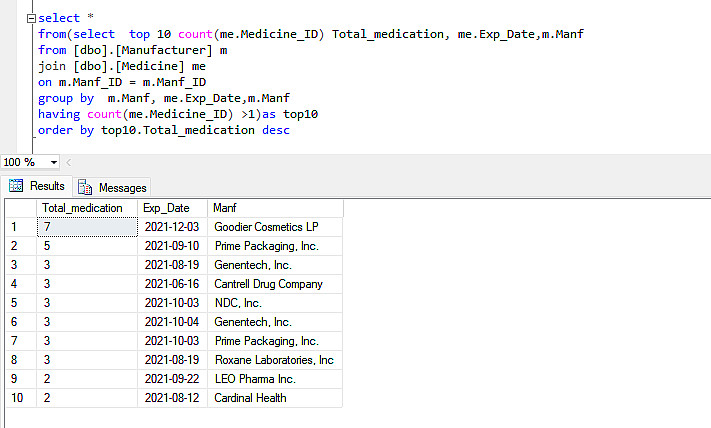The height and width of the screenshot is (428, 711).
Task: Select row header number 5
Action: click(21, 303)
